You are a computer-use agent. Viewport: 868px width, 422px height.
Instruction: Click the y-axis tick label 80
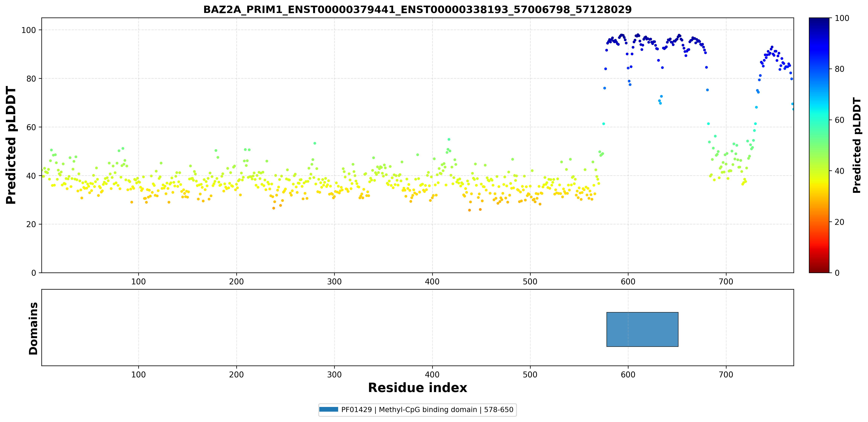point(31,79)
